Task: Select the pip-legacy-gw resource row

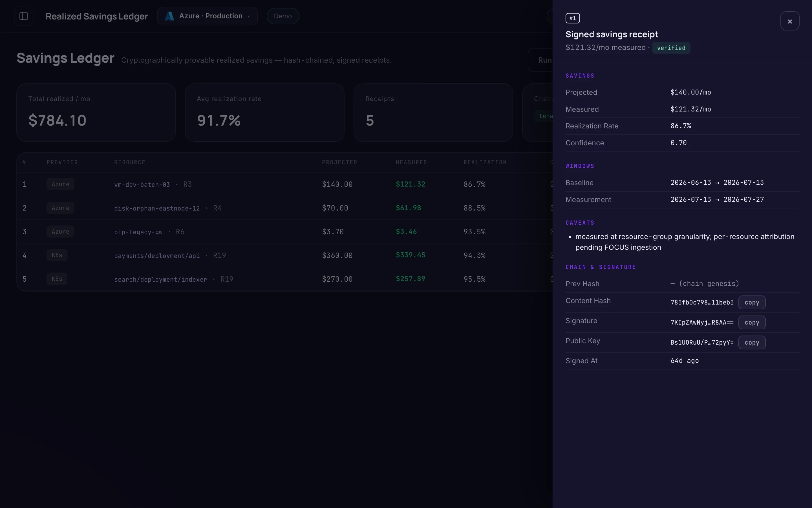Action: point(284,231)
